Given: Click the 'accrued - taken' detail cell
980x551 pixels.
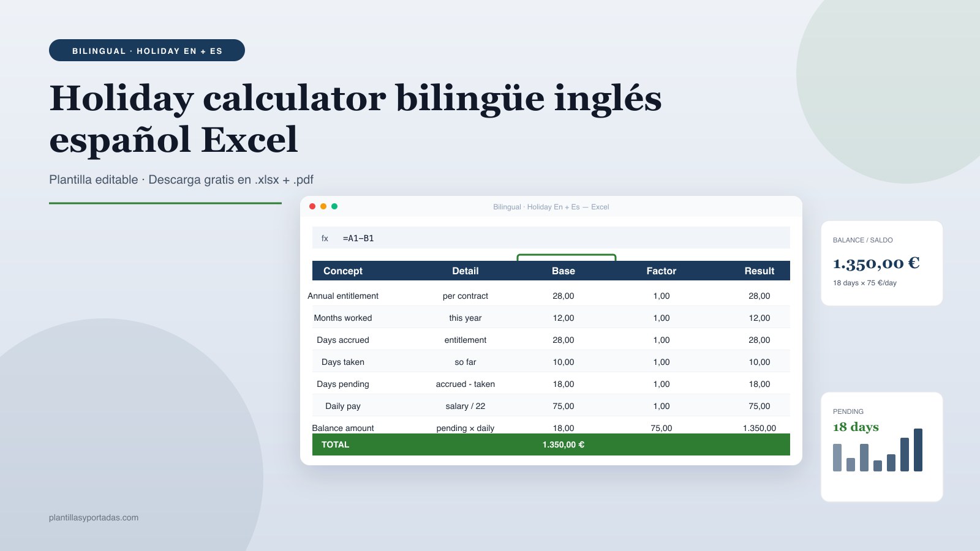Looking at the screenshot, I should pyautogui.click(x=466, y=384).
